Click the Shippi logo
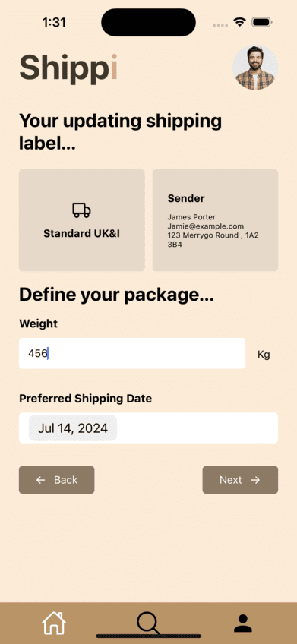The width and height of the screenshot is (297, 644). coord(68,68)
